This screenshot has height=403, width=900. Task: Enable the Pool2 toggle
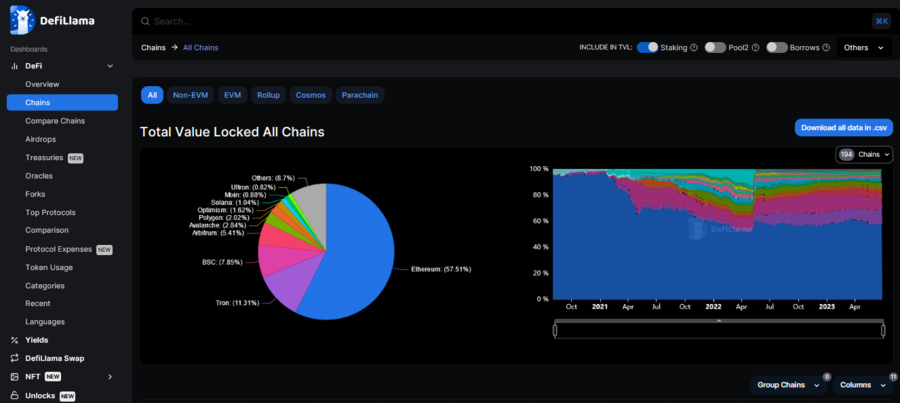(715, 48)
